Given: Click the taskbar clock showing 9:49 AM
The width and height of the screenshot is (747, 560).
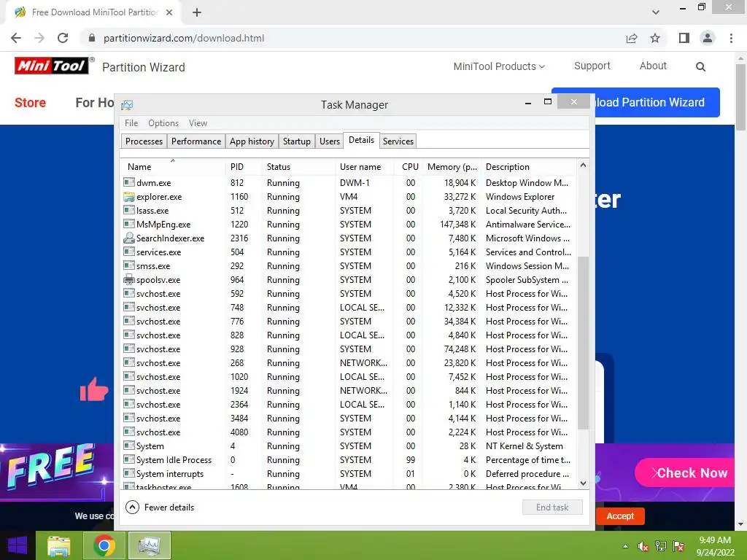Looking at the screenshot, I should pos(715,546).
